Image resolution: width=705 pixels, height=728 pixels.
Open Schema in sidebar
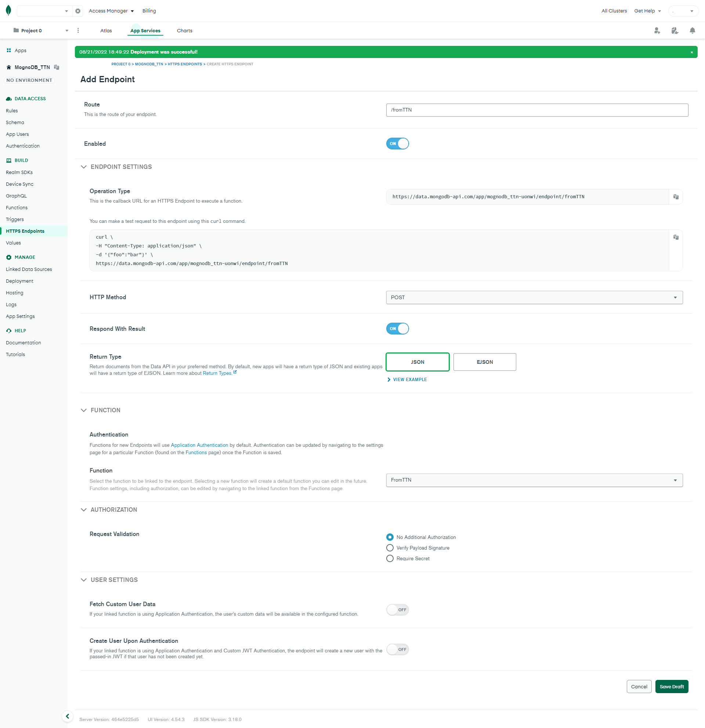pos(15,123)
